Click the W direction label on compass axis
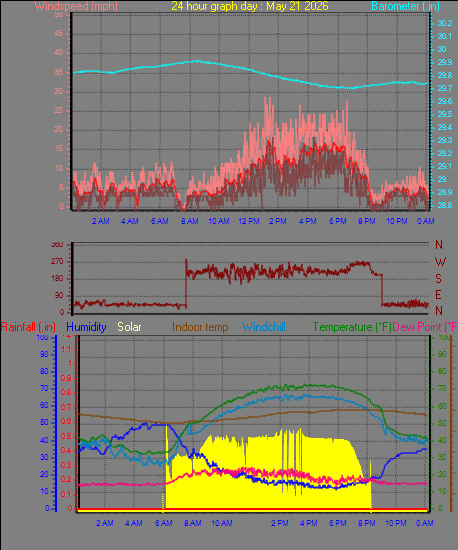The width and height of the screenshot is (458, 550). 440,262
